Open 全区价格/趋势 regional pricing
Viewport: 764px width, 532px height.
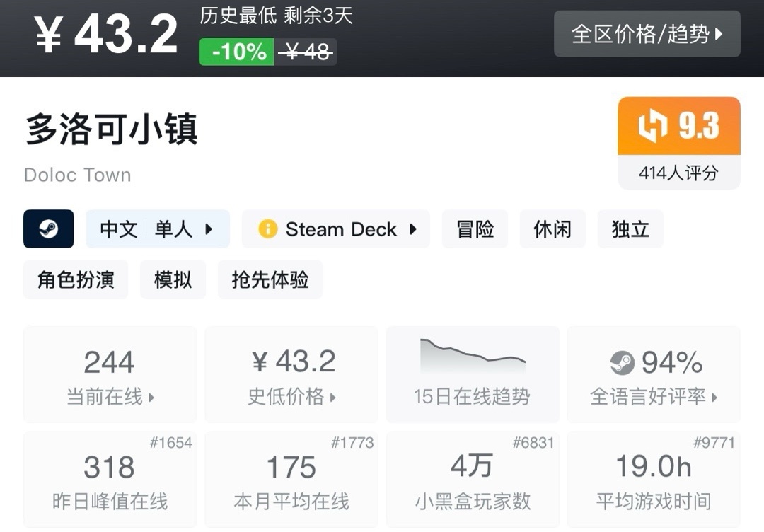coord(647,34)
